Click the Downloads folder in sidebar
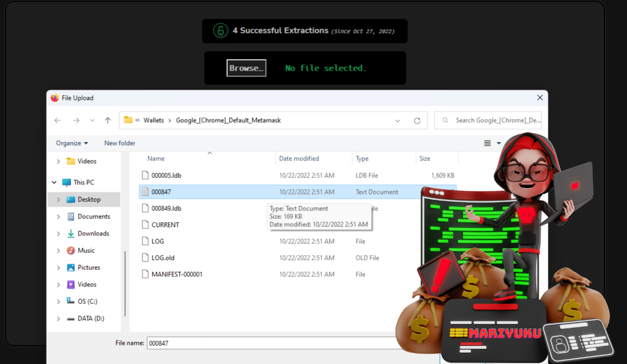Image resolution: width=627 pixels, height=364 pixels. [93, 234]
